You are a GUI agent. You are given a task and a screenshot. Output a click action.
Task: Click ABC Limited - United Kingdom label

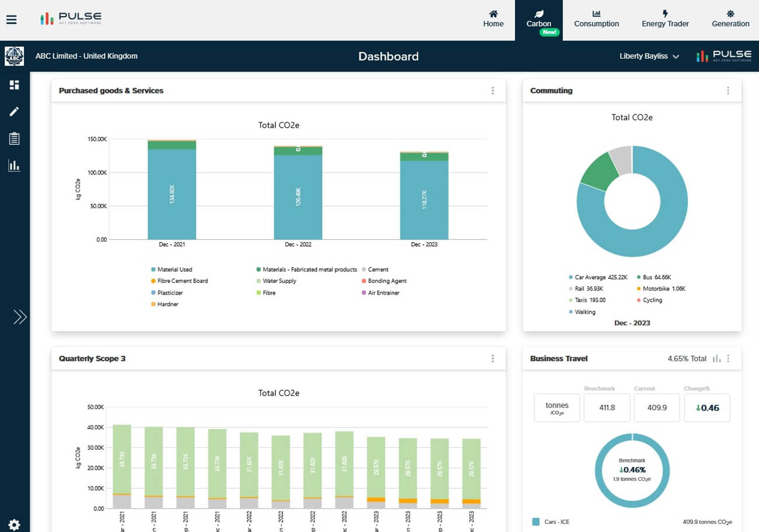[86, 56]
